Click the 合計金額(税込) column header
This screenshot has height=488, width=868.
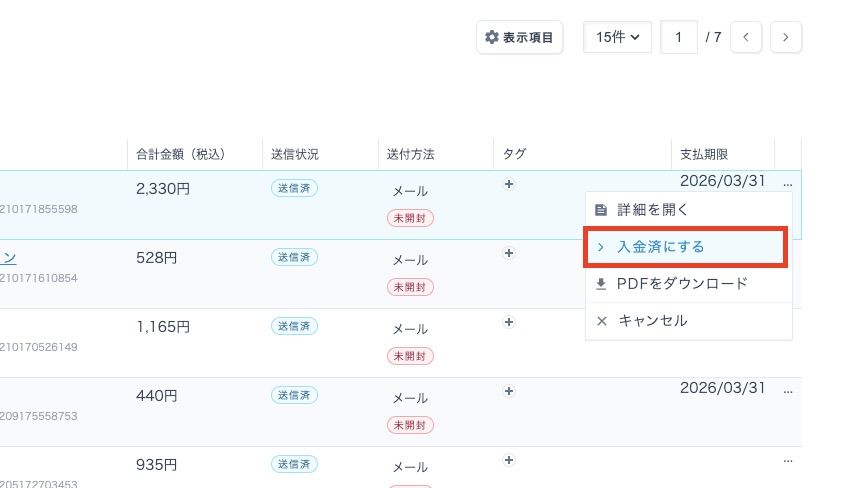(x=181, y=154)
